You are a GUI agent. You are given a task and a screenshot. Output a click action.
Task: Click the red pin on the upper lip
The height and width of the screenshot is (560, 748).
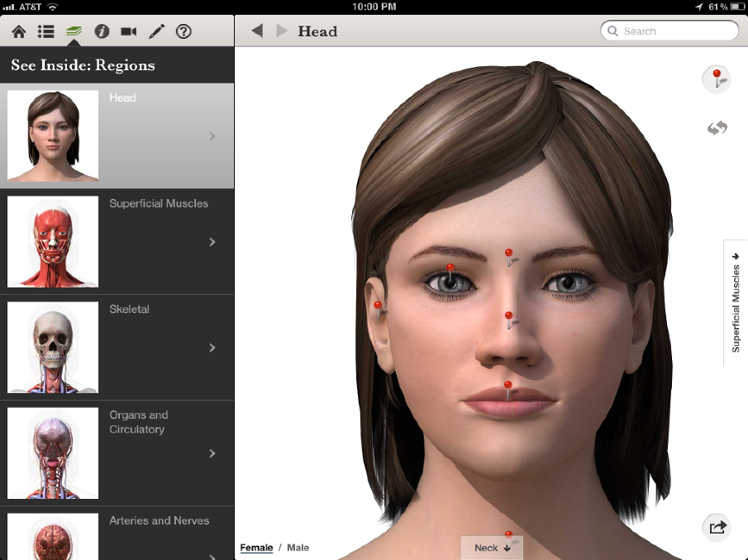point(507,383)
